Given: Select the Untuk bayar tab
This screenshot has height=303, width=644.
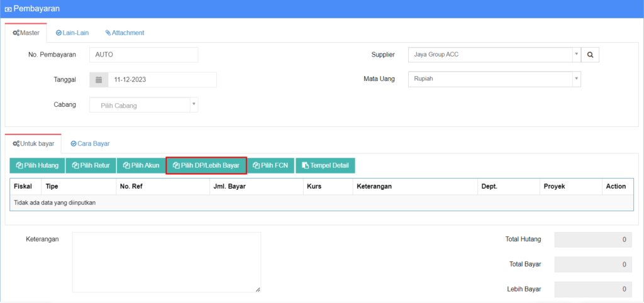Looking at the screenshot, I should 33,143.
